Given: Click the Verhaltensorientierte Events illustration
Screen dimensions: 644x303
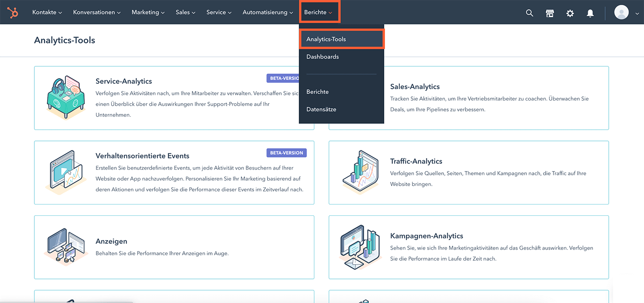Looking at the screenshot, I should (65, 172).
